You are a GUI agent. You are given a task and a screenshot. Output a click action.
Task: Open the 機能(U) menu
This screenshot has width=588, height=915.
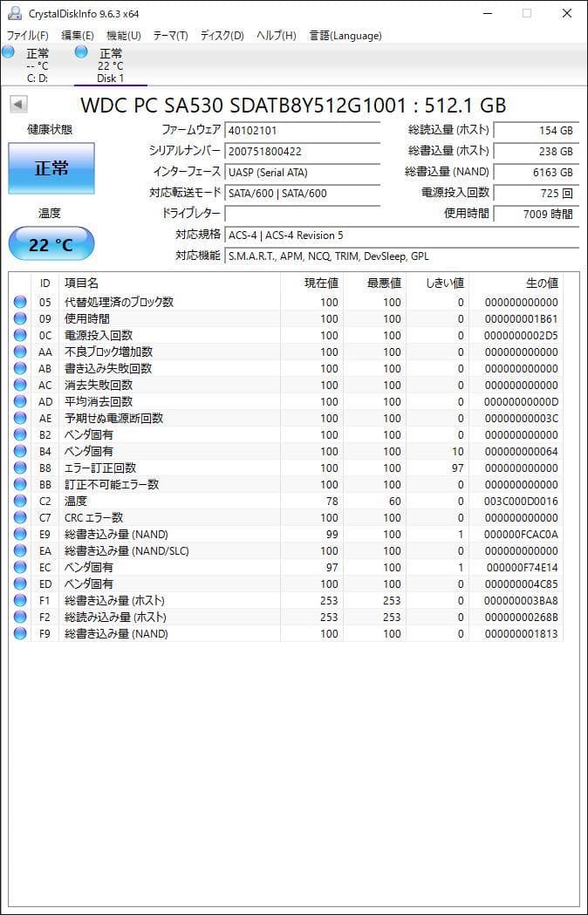click(124, 36)
